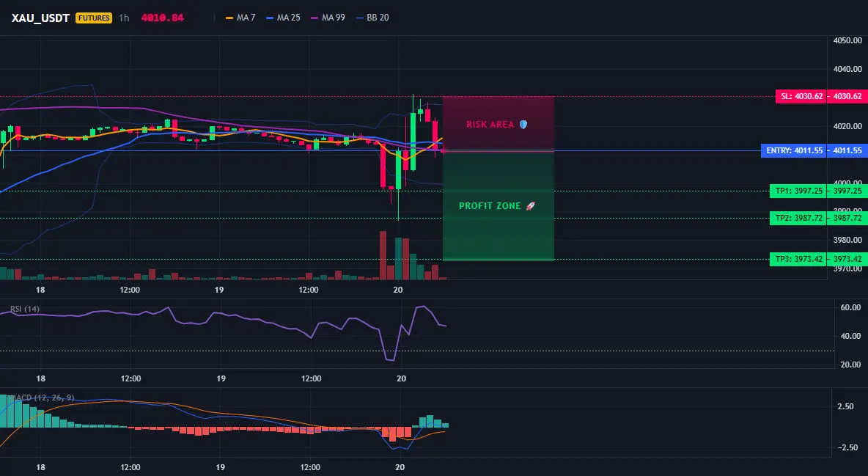Toggle the MA 99 legend entry
Screen dimensions: 868x476
pyautogui.click(x=328, y=18)
